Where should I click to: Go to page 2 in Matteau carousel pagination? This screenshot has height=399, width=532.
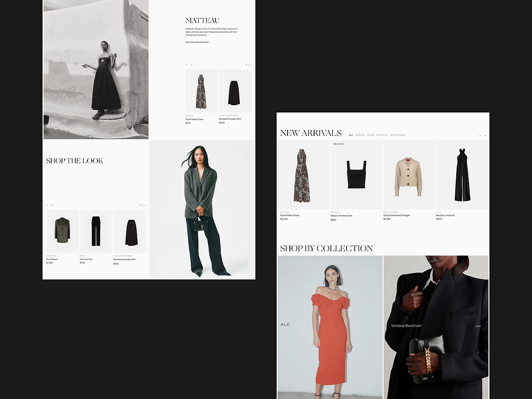(248, 65)
